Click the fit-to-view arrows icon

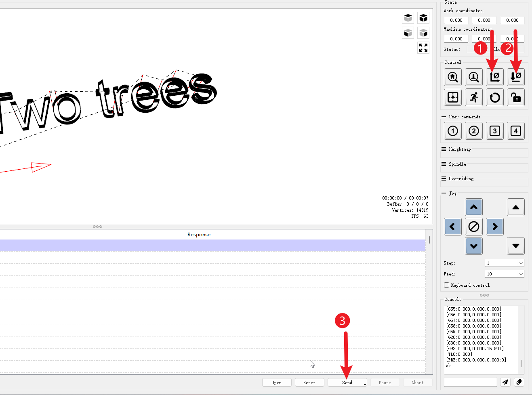coord(423,47)
